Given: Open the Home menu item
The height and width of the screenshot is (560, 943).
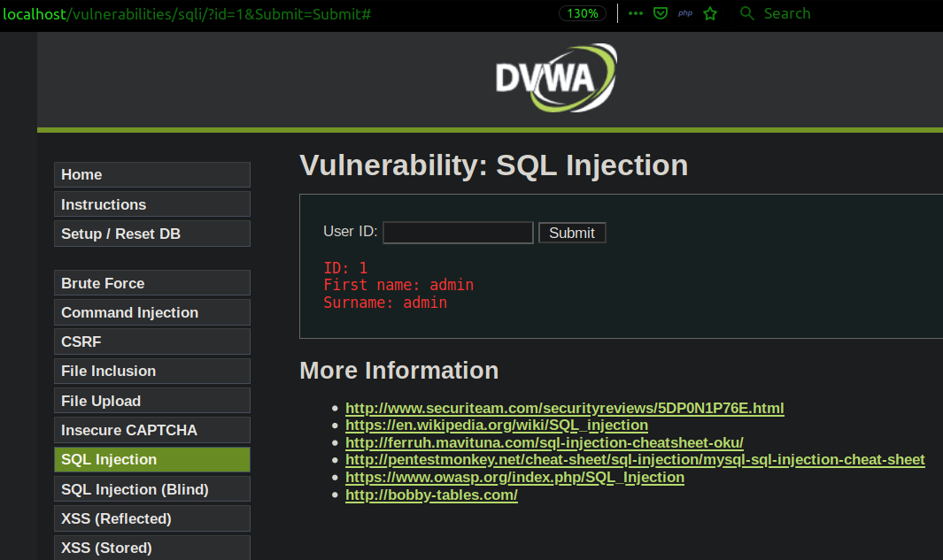Looking at the screenshot, I should point(151,175).
